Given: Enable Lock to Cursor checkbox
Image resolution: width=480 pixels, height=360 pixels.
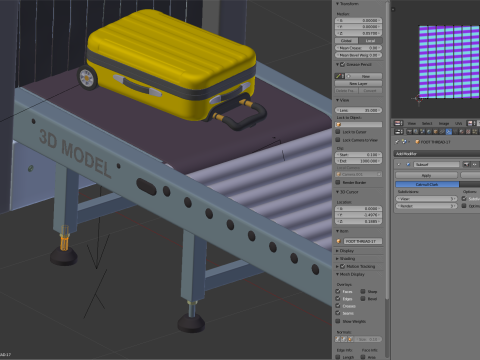Looking at the screenshot, I should pyautogui.click(x=338, y=132).
